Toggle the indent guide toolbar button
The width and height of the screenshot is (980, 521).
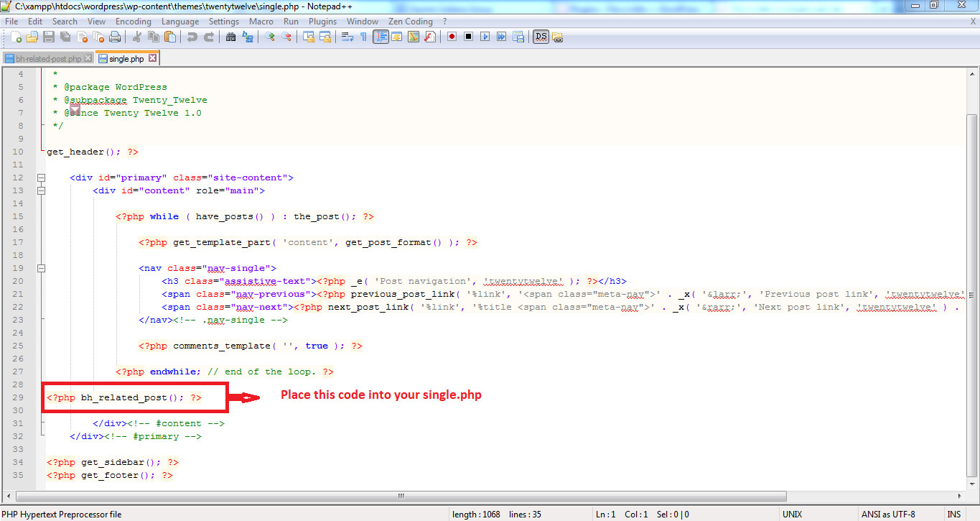[x=381, y=37]
